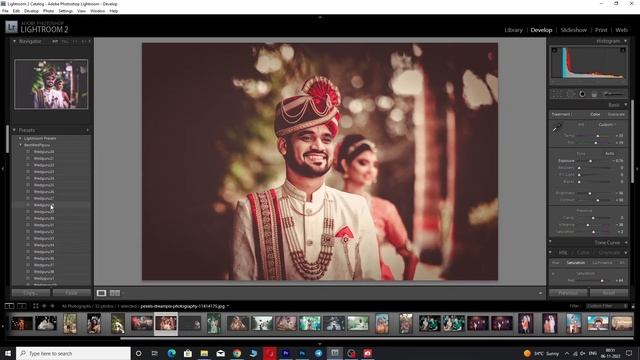The width and height of the screenshot is (640, 360).
Task: Click the Previous button
Action: [568, 293]
